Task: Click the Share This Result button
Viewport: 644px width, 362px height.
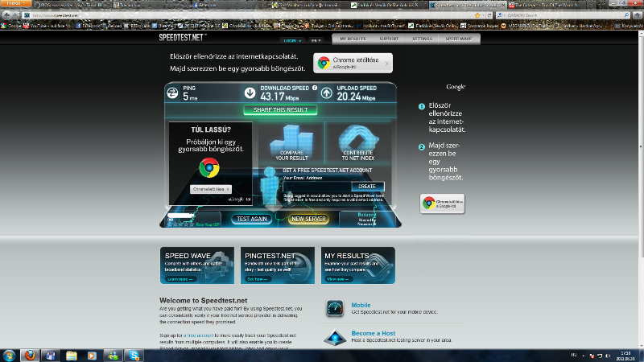Action: [280, 110]
